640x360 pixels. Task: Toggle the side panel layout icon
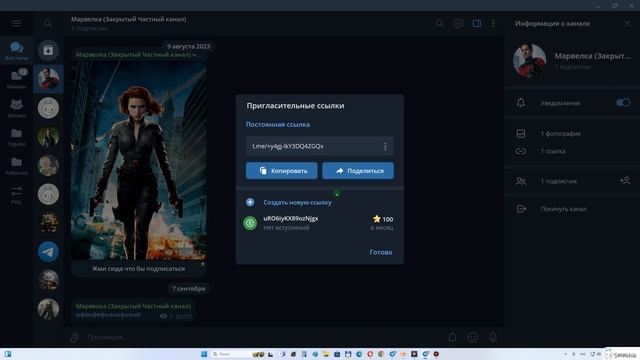click(476, 23)
